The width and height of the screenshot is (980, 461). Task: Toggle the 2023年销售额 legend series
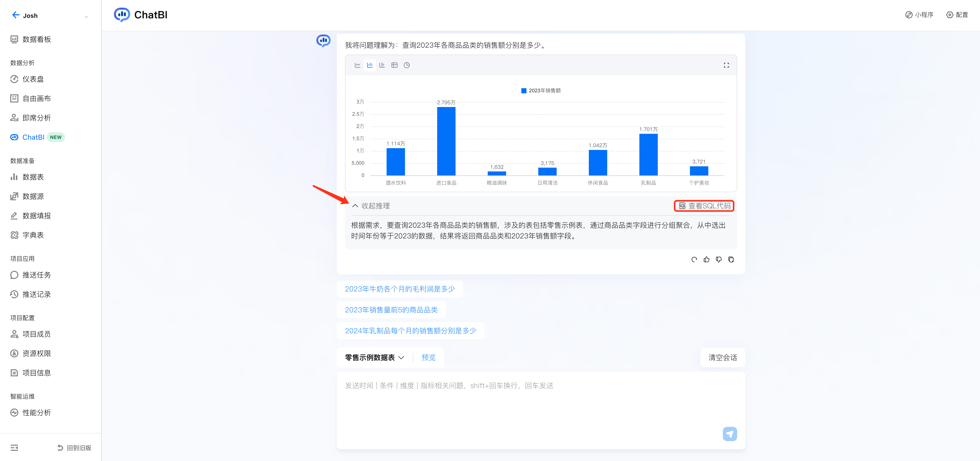(541, 91)
